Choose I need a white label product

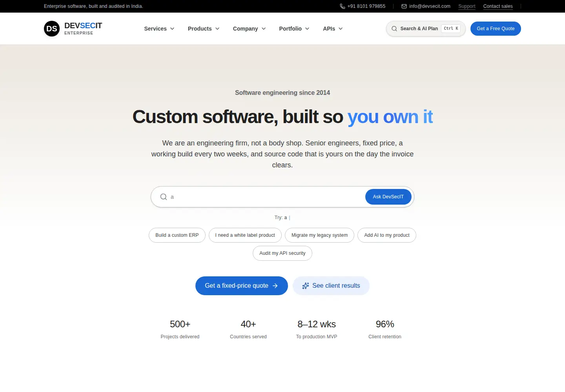pyautogui.click(x=245, y=235)
